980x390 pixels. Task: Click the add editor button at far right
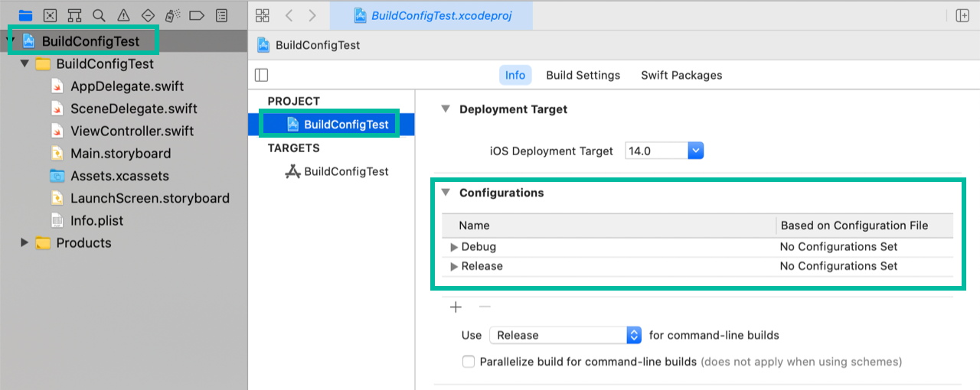pos(962,15)
